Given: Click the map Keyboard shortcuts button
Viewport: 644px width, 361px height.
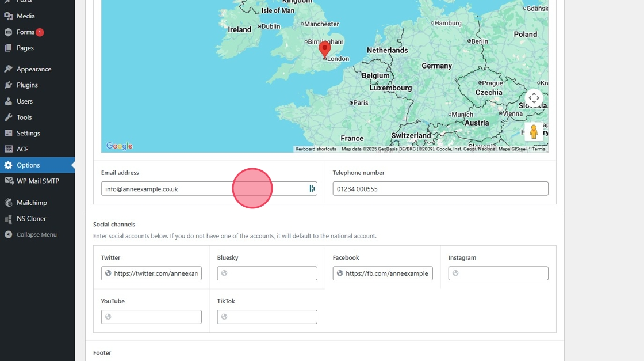Looking at the screenshot, I should pyautogui.click(x=316, y=149).
